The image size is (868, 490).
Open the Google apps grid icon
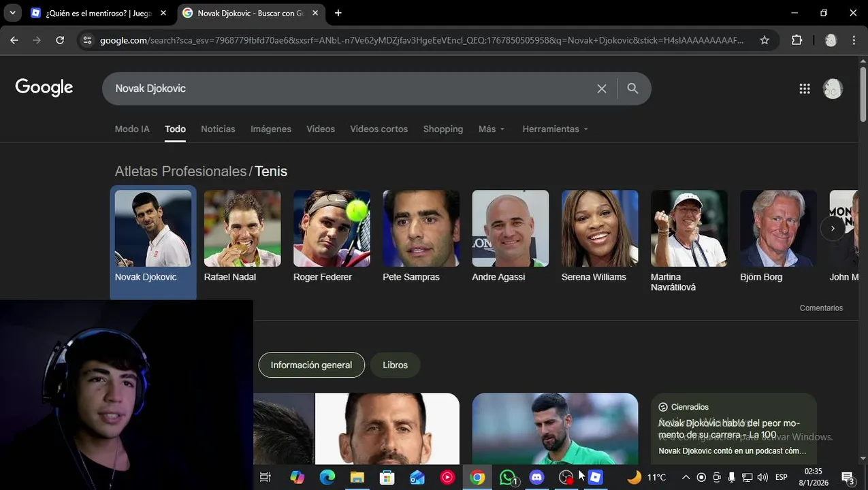[805, 88]
